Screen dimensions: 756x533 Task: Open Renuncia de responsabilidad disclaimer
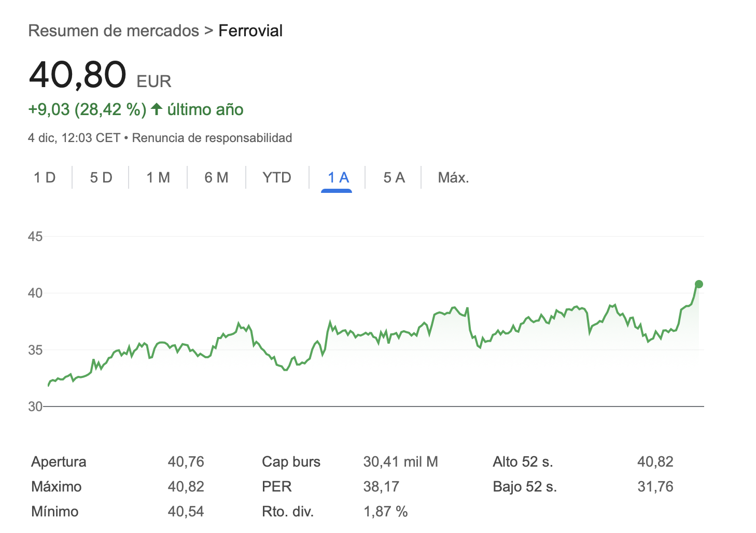tap(212, 138)
